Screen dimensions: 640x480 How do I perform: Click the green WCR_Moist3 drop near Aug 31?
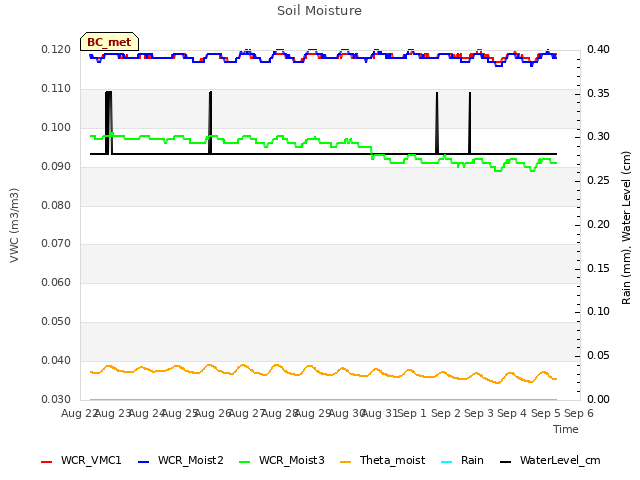click(372, 153)
